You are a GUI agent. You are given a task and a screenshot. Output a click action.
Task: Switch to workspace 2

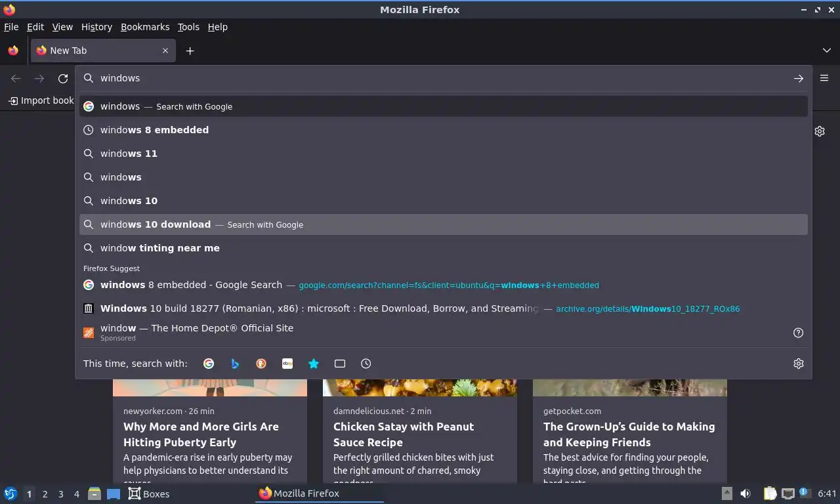(45, 494)
